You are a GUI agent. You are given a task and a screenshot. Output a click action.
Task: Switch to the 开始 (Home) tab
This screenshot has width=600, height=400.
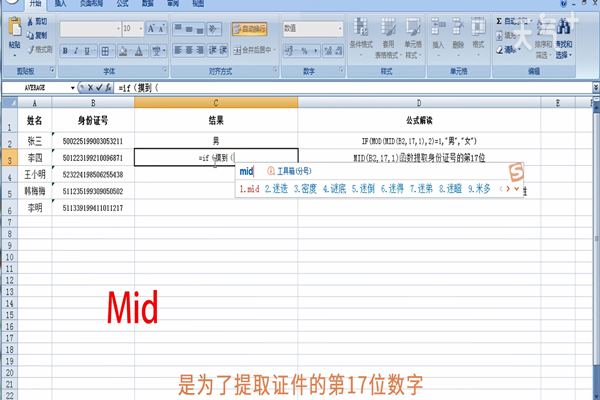35,4
